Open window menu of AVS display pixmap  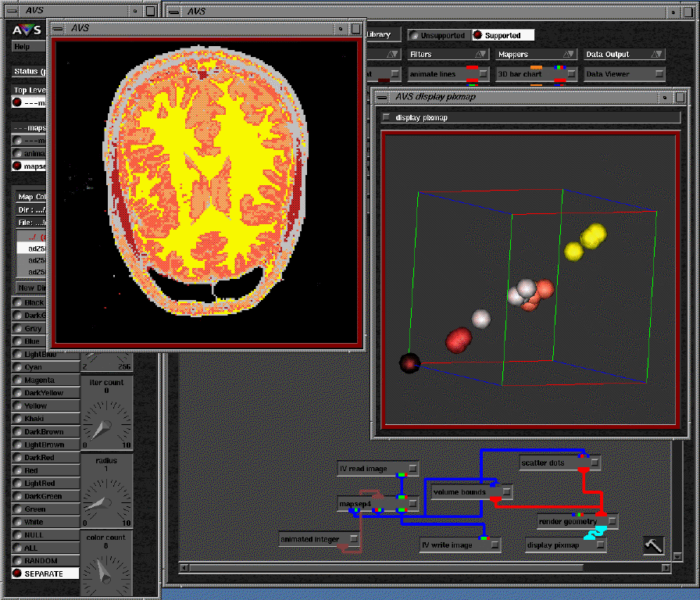pos(383,97)
